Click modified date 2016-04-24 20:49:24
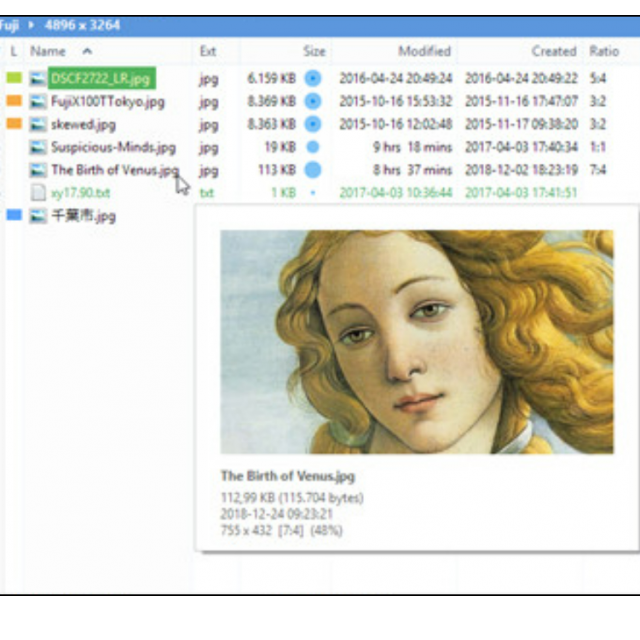The width and height of the screenshot is (640, 640). coord(396,78)
